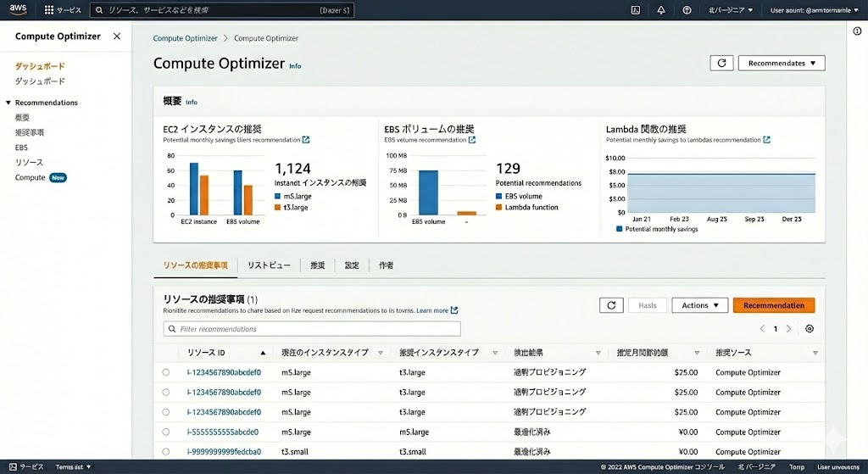Click t3.large orange legend swatch
This screenshot has height=474, width=868.
click(277, 207)
